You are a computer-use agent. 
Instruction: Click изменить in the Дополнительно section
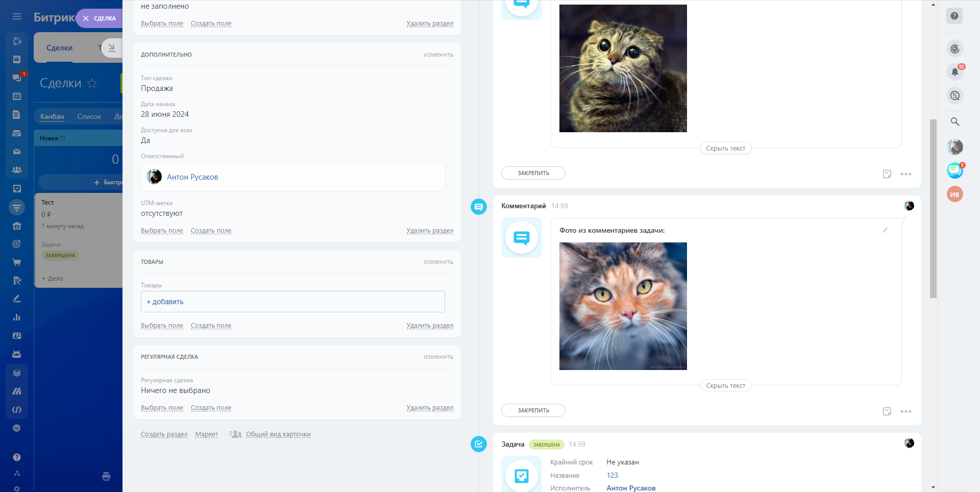pos(438,55)
